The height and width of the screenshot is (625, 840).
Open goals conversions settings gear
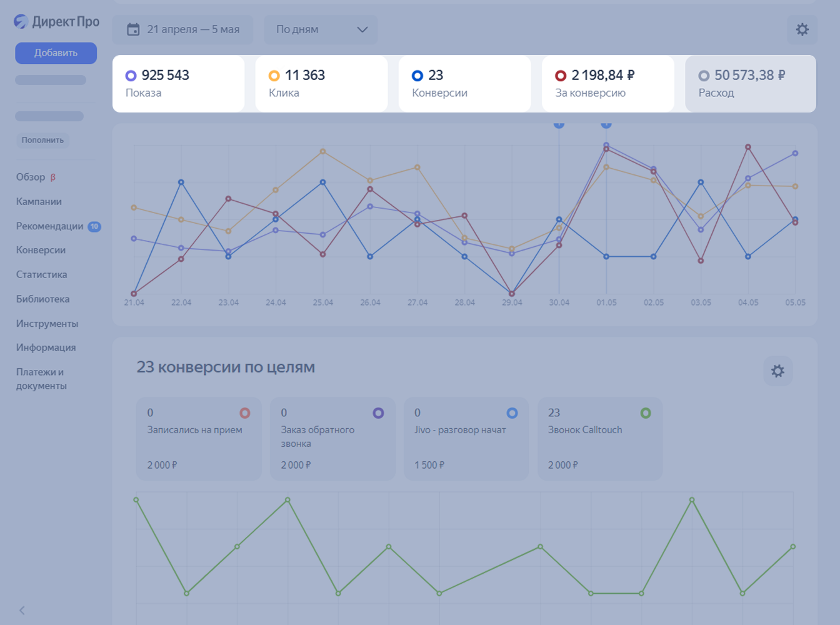point(777,371)
